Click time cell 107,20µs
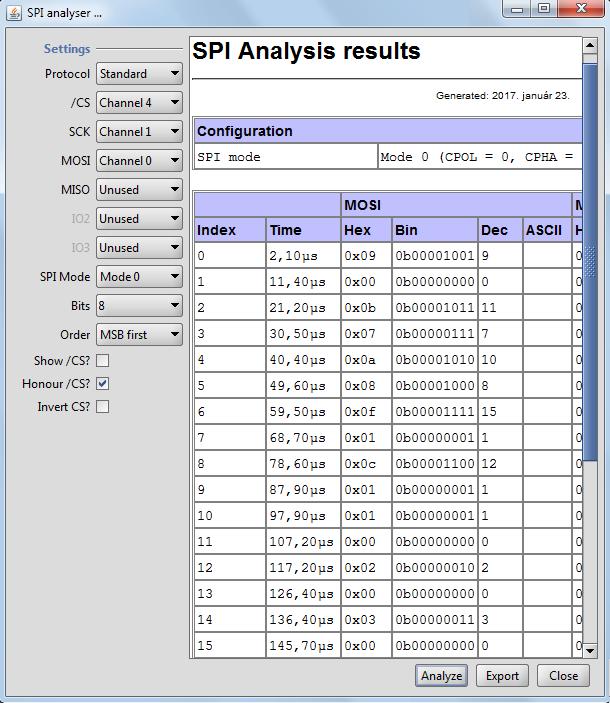This screenshot has height=703, width=610. tap(303, 542)
